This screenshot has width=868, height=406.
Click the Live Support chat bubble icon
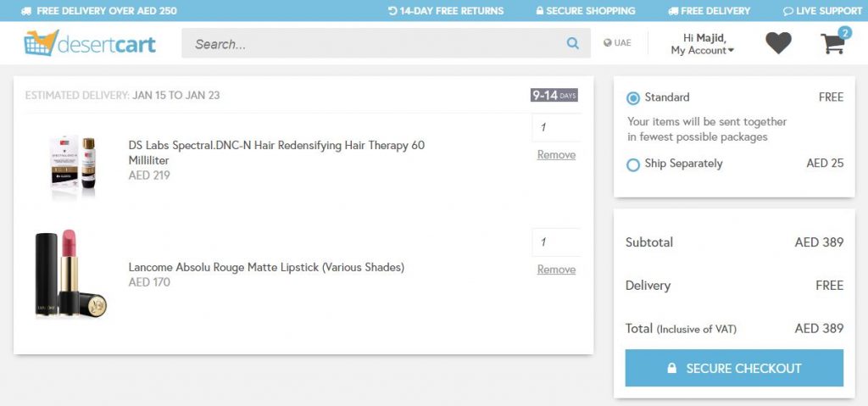[787, 10]
